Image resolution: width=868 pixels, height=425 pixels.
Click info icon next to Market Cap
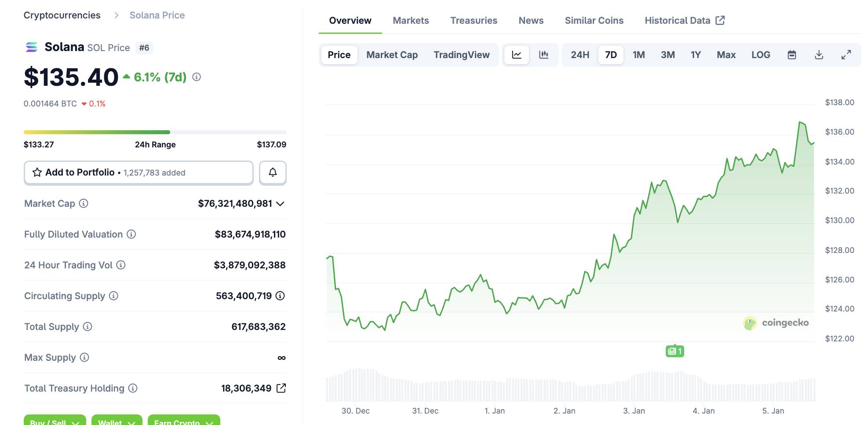coord(84,203)
